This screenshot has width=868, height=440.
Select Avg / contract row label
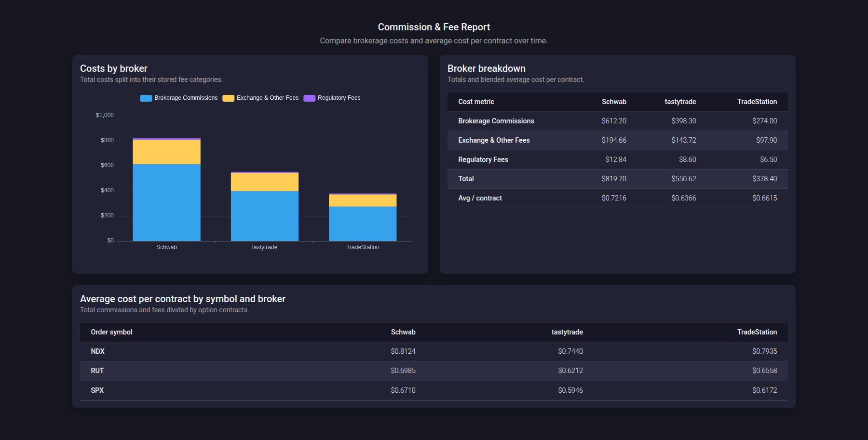coord(480,198)
